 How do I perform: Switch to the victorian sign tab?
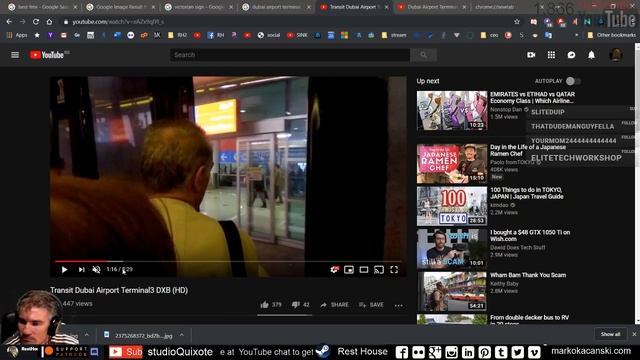pos(198,7)
